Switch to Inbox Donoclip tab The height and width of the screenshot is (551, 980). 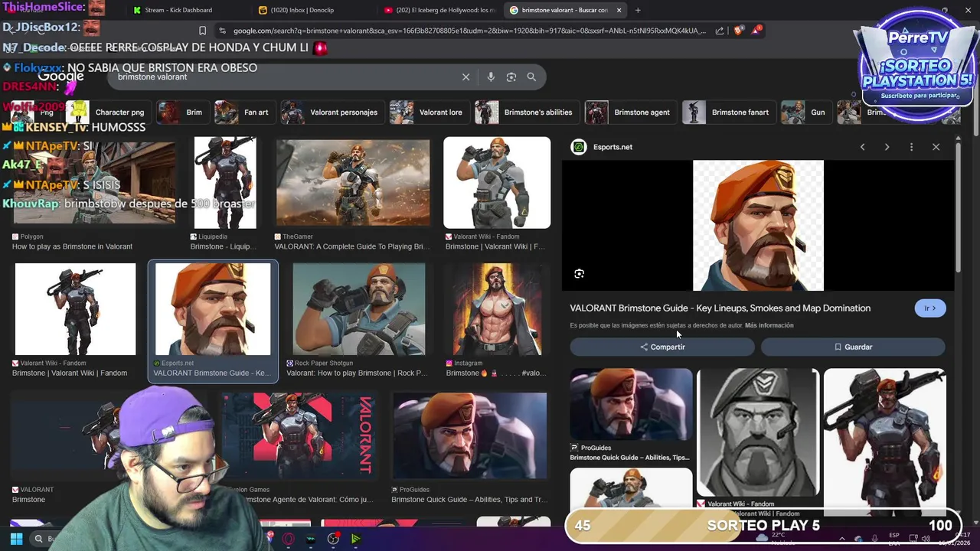coord(302,10)
